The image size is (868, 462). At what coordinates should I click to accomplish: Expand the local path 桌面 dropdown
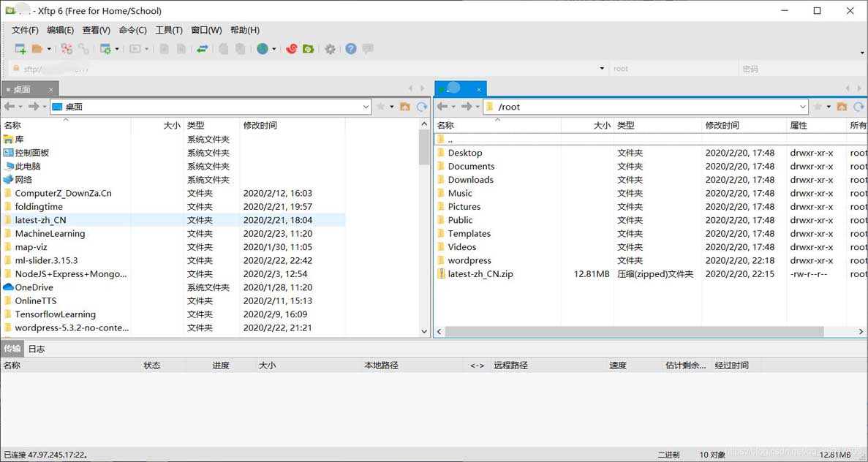click(366, 107)
